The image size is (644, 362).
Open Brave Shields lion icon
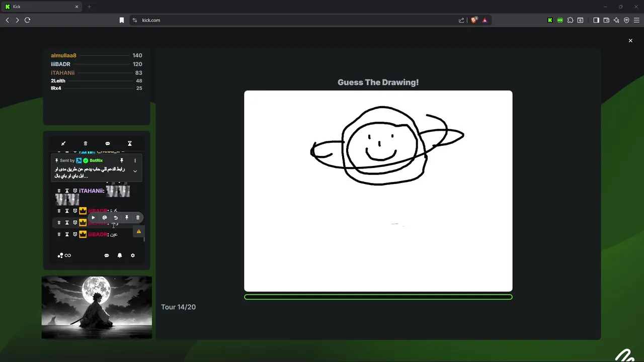pyautogui.click(x=473, y=20)
